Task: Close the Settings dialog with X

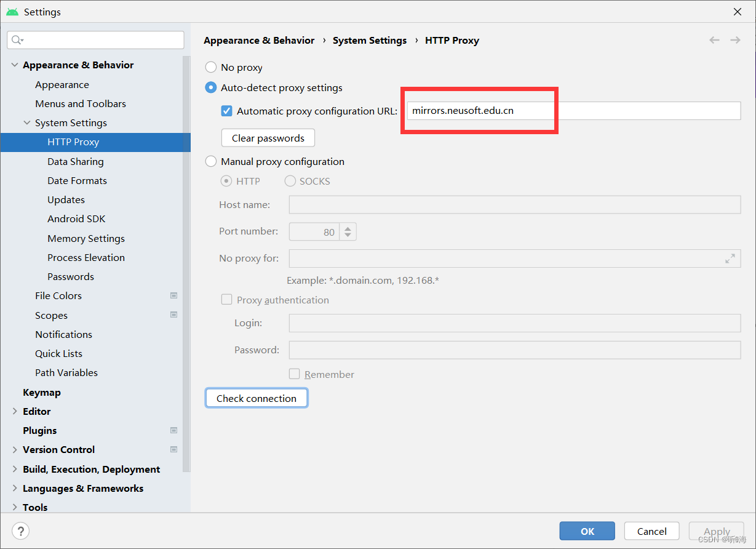Action: pyautogui.click(x=737, y=12)
